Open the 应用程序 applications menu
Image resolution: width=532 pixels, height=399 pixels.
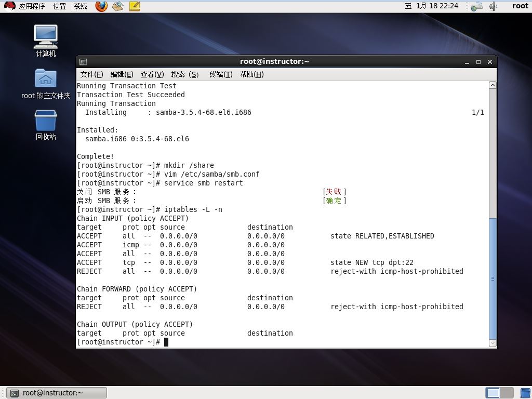tap(32, 6)
